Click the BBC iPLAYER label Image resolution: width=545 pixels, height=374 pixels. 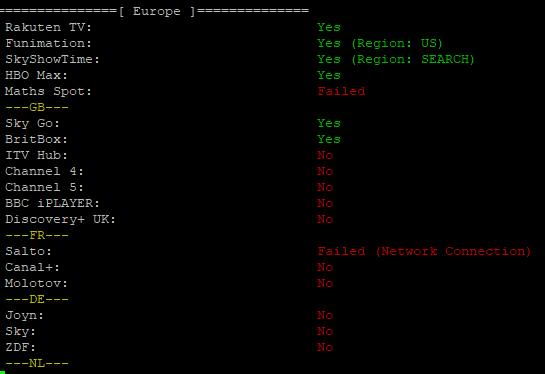click(x=52, y=203)
